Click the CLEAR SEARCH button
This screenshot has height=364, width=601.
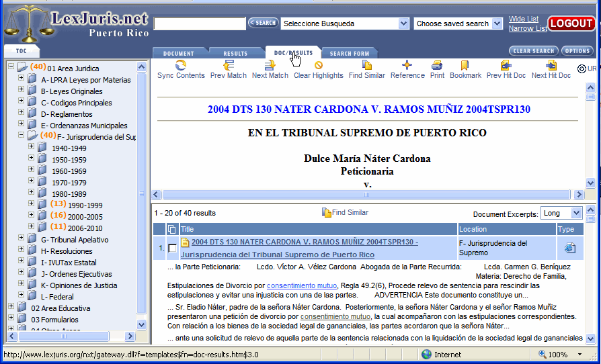pos(534,50)
